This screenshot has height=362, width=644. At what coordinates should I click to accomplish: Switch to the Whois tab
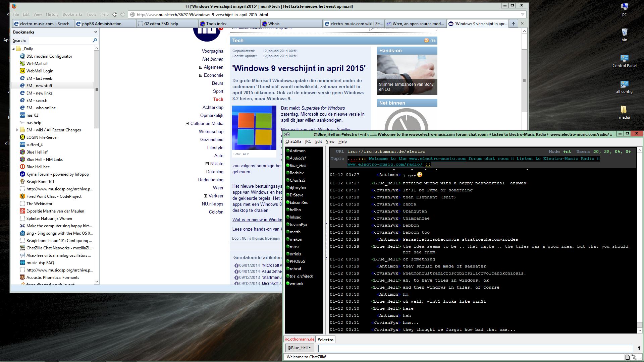291,24
